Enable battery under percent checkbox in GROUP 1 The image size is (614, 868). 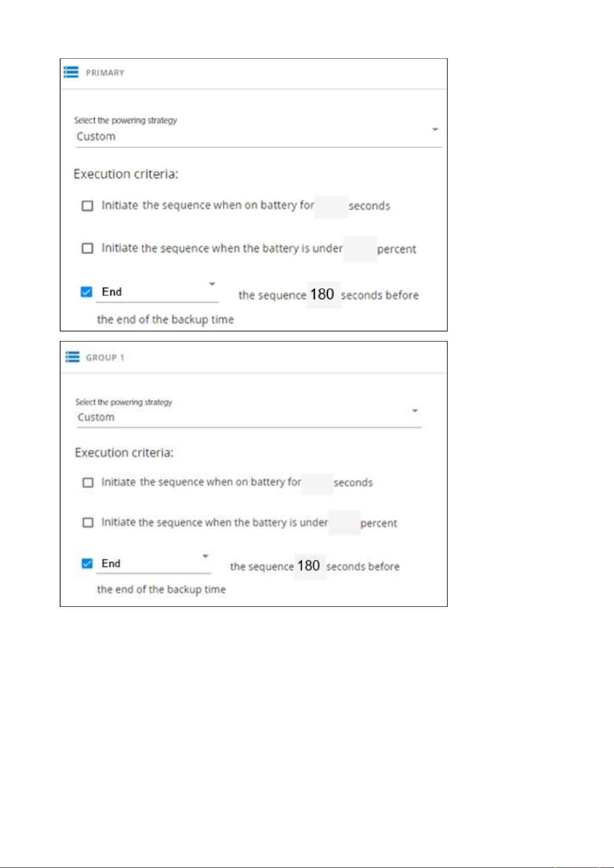(88, 522)
